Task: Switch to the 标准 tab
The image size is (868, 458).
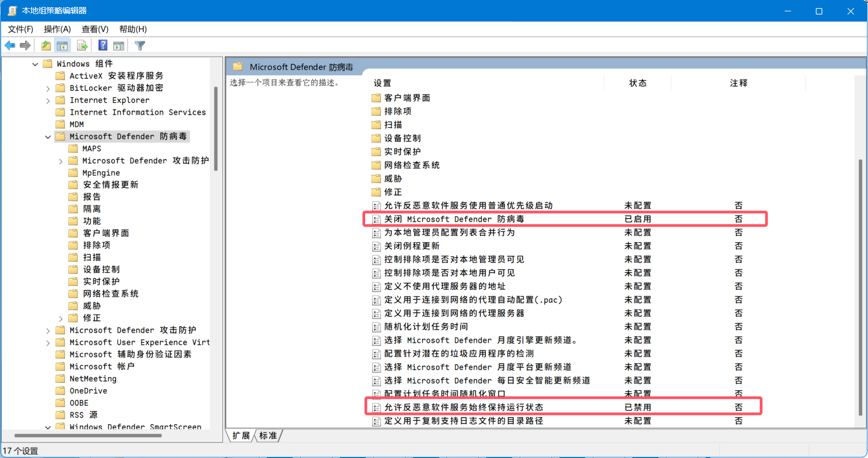Action: [268, 435]
